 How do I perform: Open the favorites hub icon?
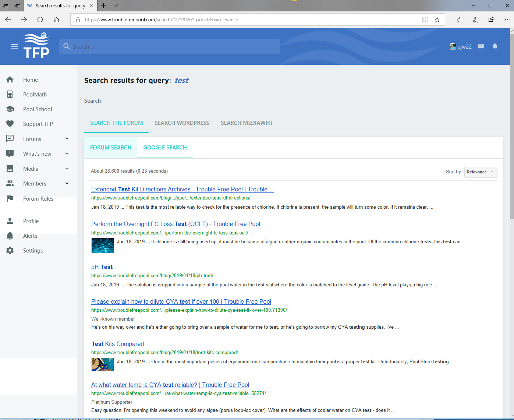(459, 20)
